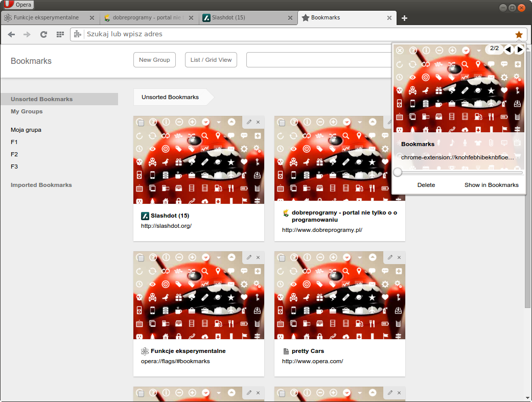The height and width of the screenshot is (402, 532).
Task: Remove the pretty Cars bookmark
Action: pyautogui.click(x=399, y=257)
